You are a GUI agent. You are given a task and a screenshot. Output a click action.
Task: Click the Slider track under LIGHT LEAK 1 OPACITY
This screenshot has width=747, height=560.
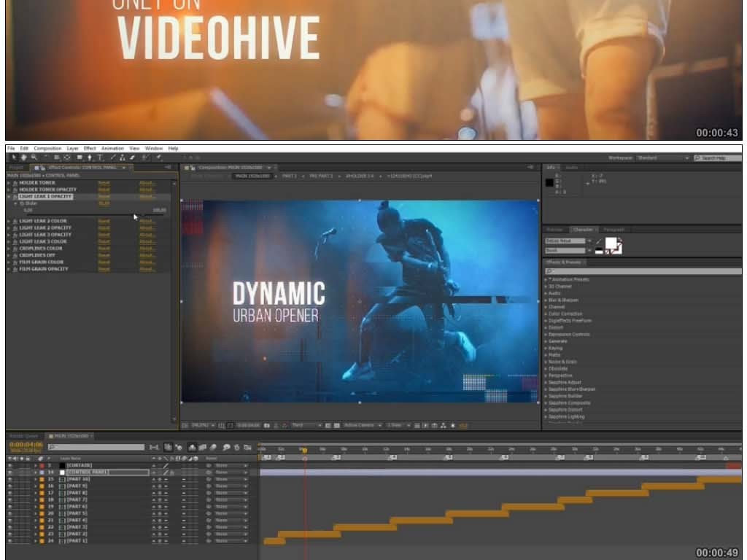click(96, 215)
